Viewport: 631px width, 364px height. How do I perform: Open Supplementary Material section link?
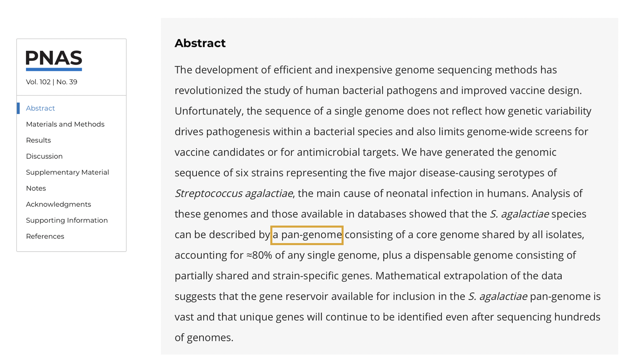coord(68,172)
